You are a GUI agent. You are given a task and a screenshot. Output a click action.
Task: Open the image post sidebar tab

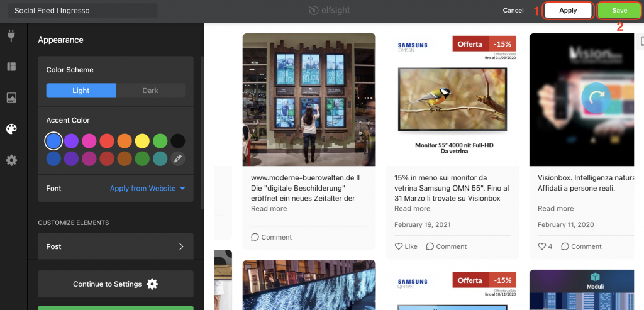(x=11, y=97)
